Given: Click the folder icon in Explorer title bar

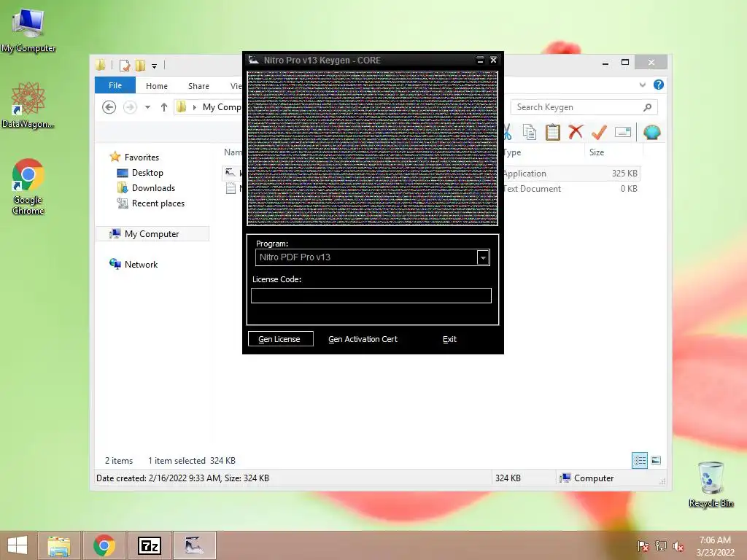Looking at the screenshot, I should 101,65.
